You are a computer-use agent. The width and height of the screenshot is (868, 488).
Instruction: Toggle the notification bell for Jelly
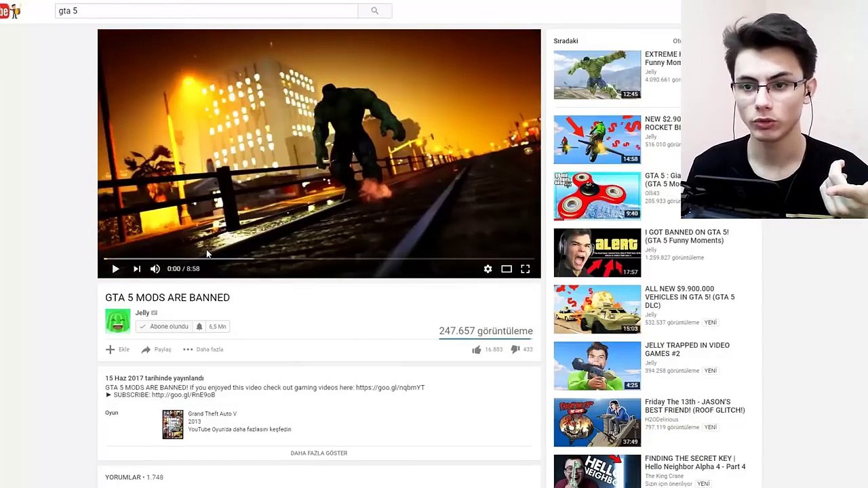[199, 327]
